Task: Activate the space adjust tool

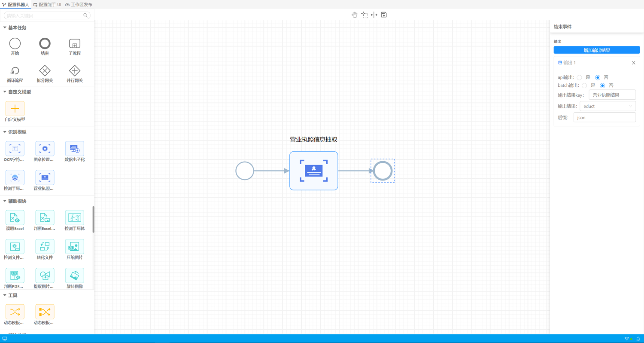Action: (x=374, y=15)
